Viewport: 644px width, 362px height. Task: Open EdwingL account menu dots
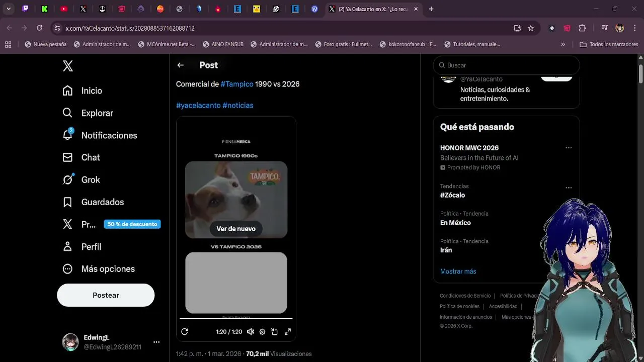pos(156,342)
